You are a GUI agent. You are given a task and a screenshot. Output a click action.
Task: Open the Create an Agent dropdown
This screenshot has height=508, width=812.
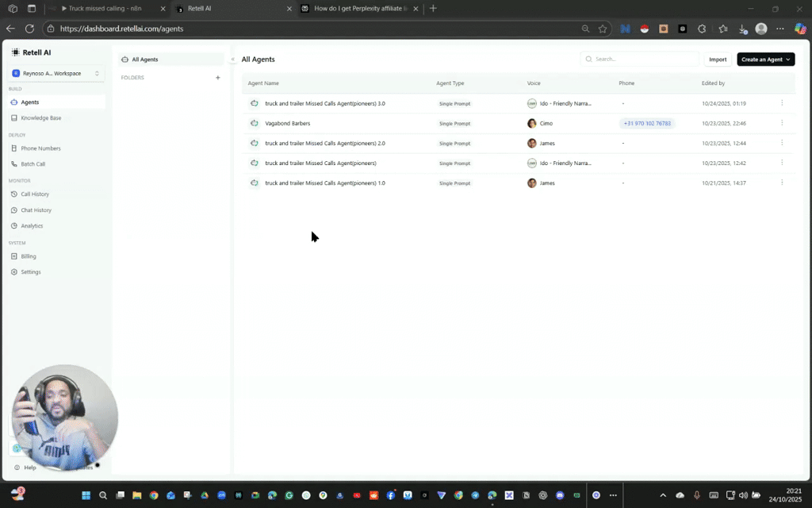click(765, 59)
